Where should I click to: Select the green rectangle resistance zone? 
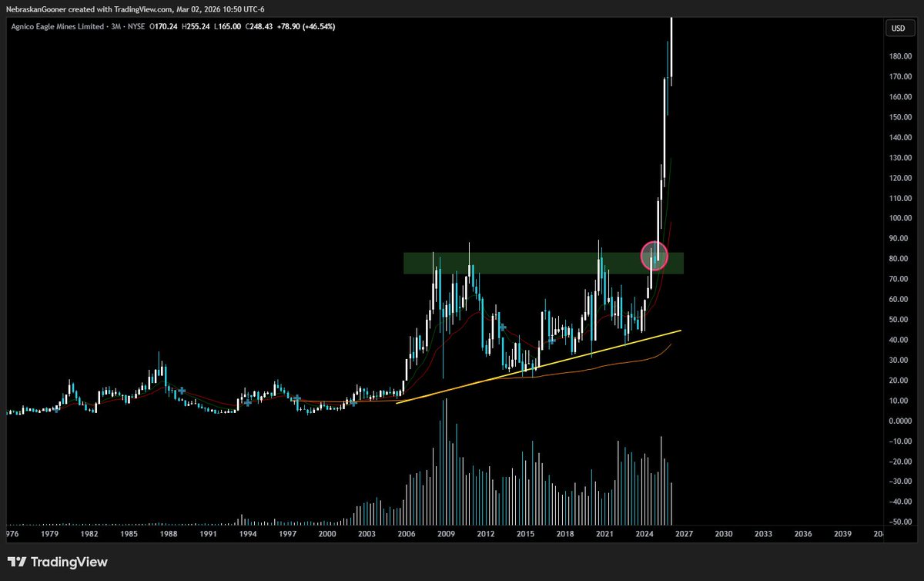coord(543,263)
